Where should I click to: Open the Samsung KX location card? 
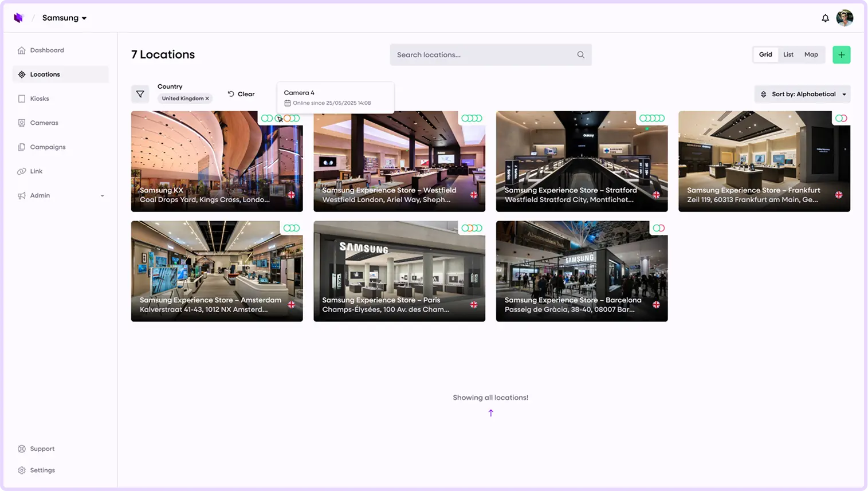pyautogui.click(x=217, y=162)
